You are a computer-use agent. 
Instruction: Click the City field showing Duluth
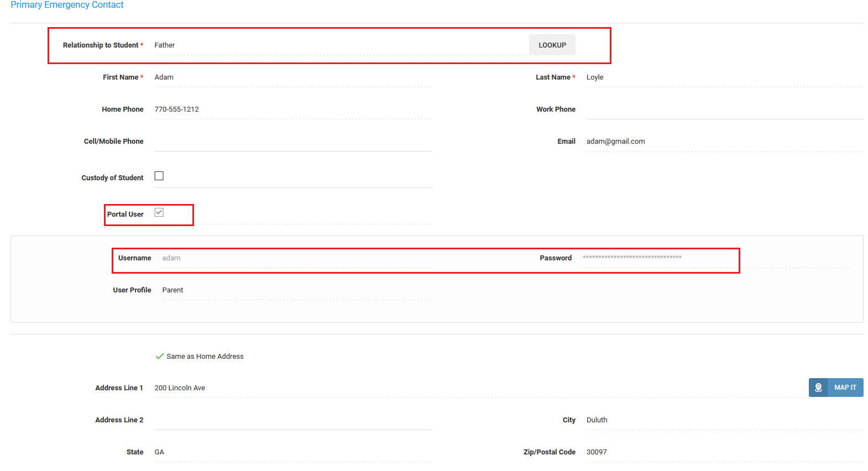[x=725, y=420]
